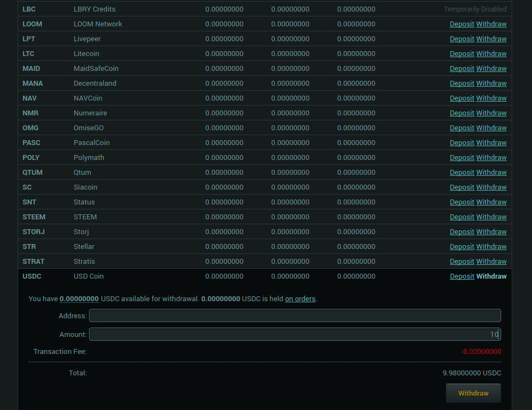The height and width of the screenshot is (410, 532).
Task: Open Siacoin Deposit link
Action: (x=462, y=187)
